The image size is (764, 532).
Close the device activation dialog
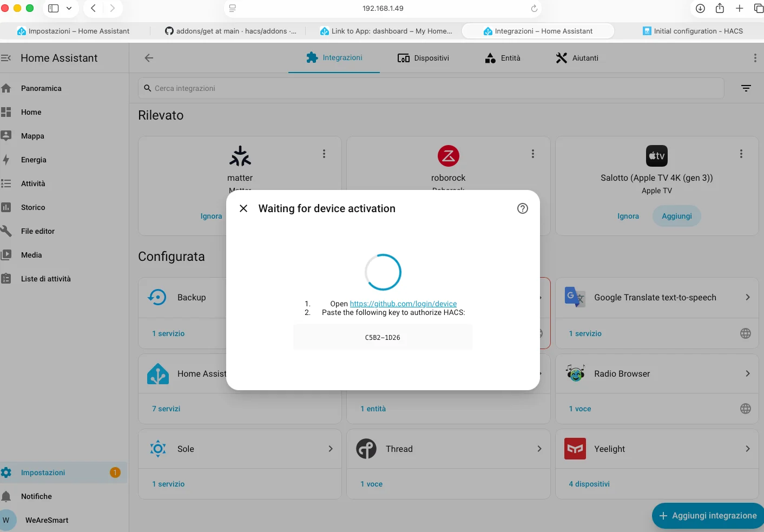point(243,208)
